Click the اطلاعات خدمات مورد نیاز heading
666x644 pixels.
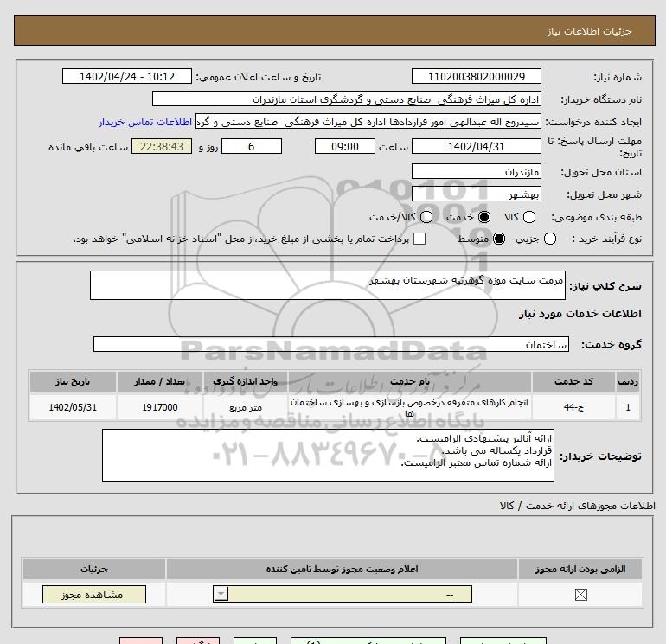point(580,314)
